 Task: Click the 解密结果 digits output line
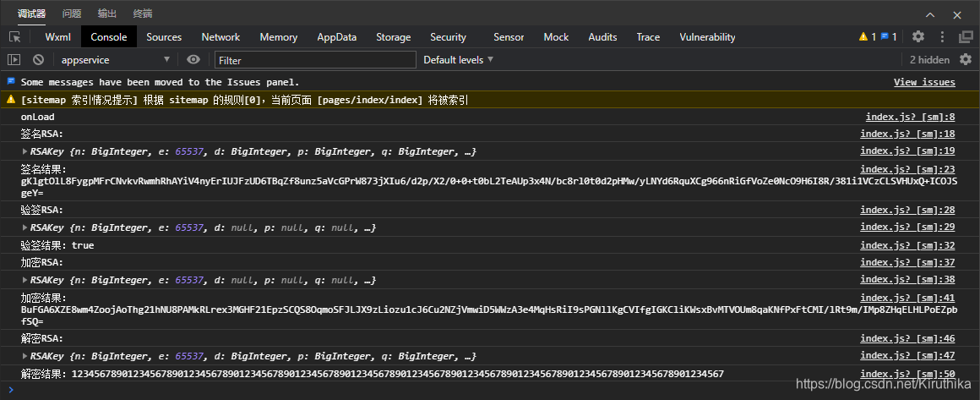[373, 374]
